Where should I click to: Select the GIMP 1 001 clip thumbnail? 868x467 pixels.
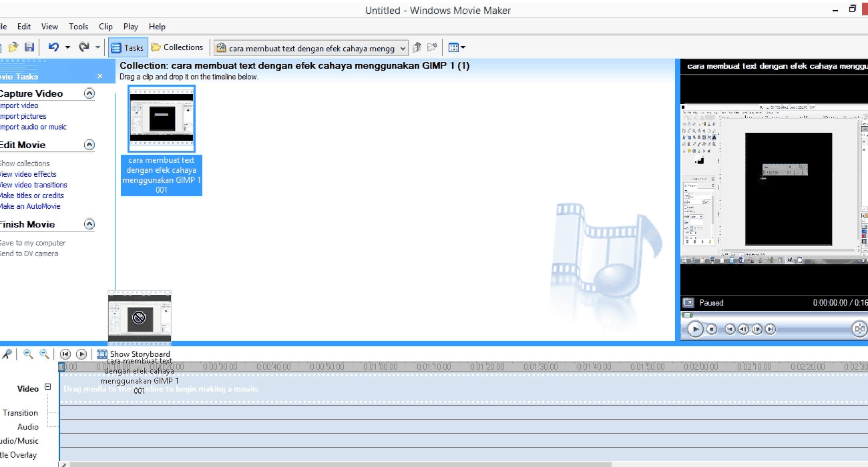162,119
